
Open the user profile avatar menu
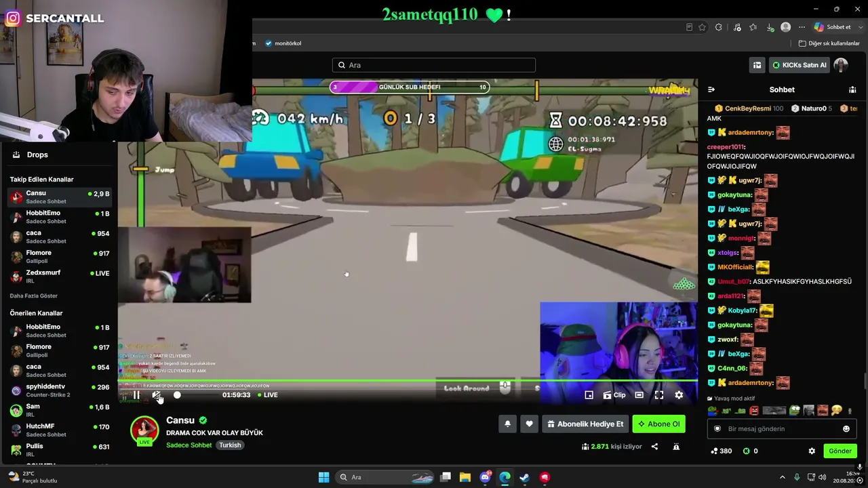(841, 65)
